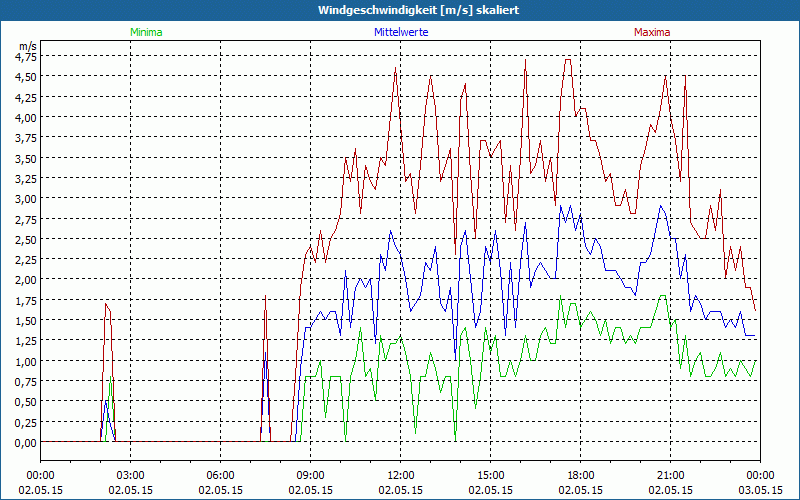This screenshot has height=500, width=800.
Task: Click the 1,75 y-axis value
Action: point(26,301)
